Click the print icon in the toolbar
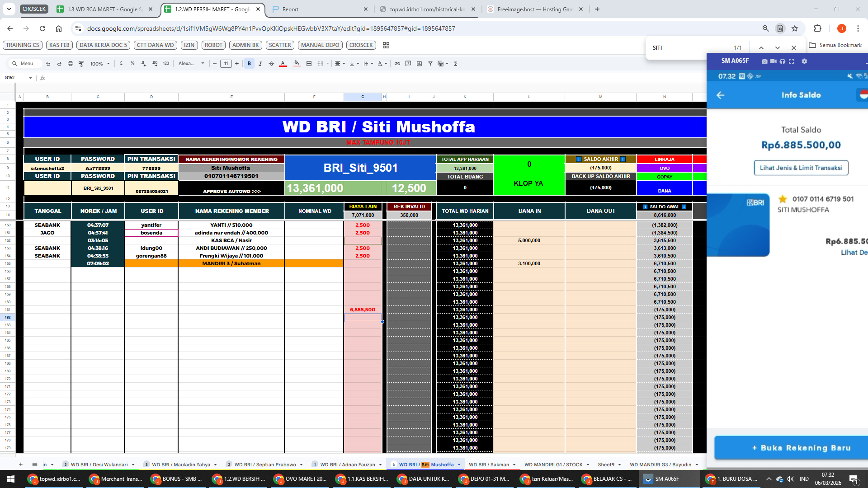Viewport: 868px width, 488px height. [71, 64]
